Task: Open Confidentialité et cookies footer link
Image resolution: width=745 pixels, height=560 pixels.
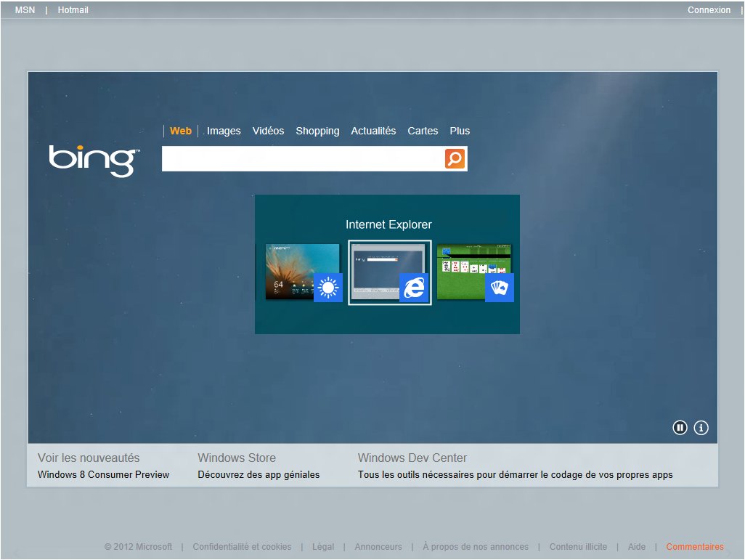Action: (242, 547)
